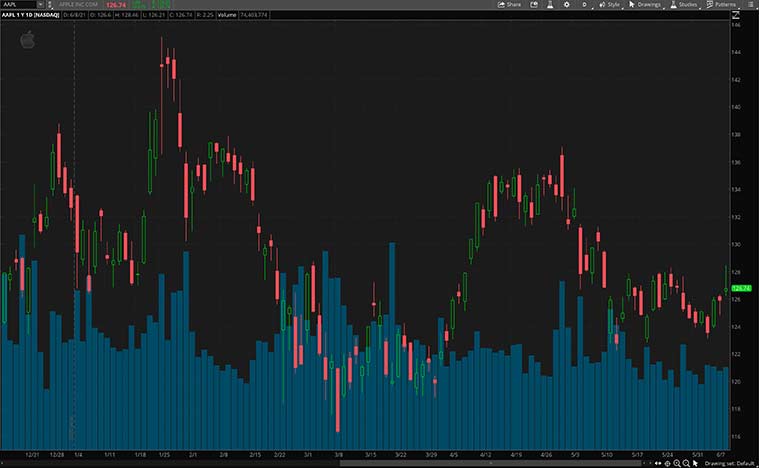Click the Share button
This screenshot has width=759, height=468.
pos(510,4)
